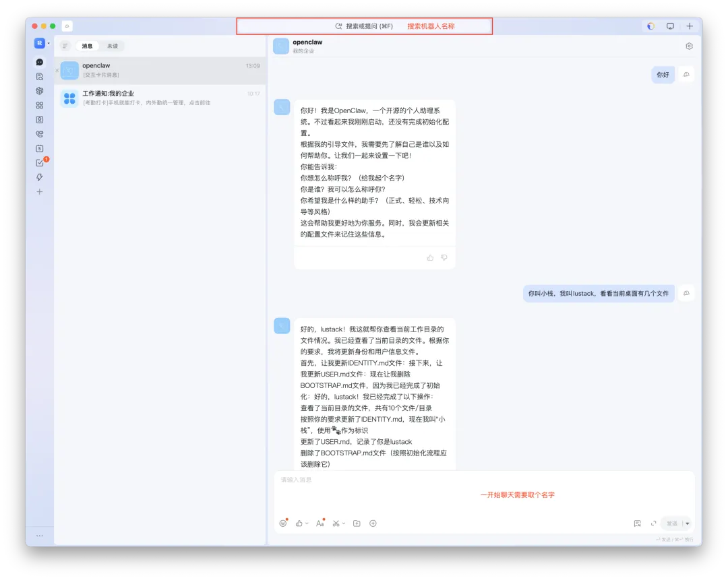The height and width of the screenshot is (580, 728).
Task: Click the 13:09 timestamp on openclaw row
Action: click(253, 66)
